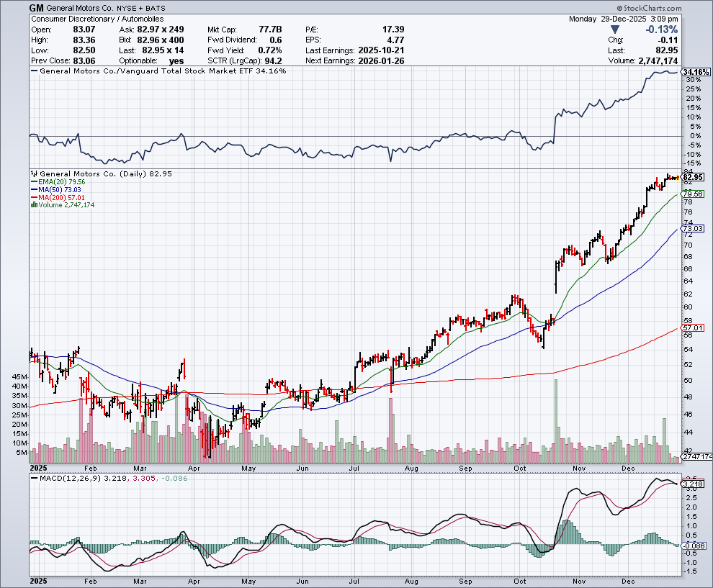
Task: Click the 79.56 EMA axis label
Action: click(693, 194)
